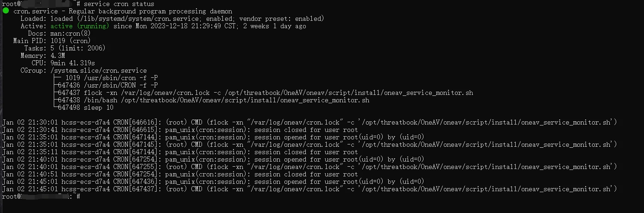Click the 21:40:51 session closed log line

coord(180,174)
